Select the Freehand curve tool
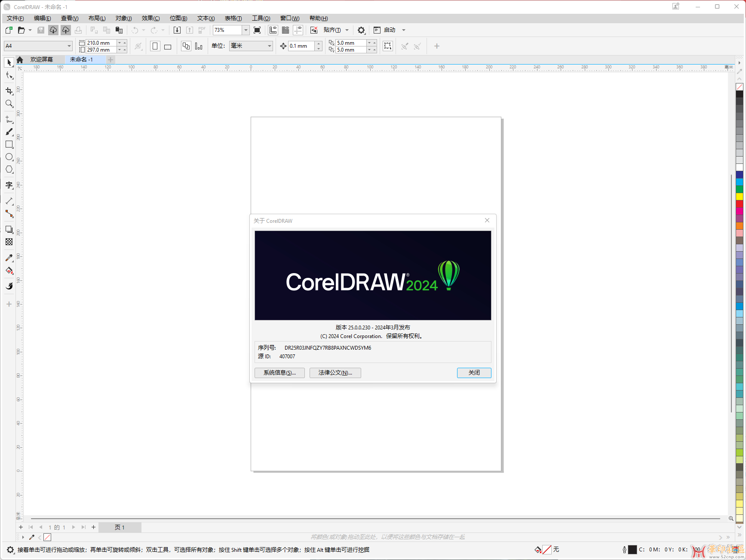This screenshot has width=746, height=560. pos(9,119)
